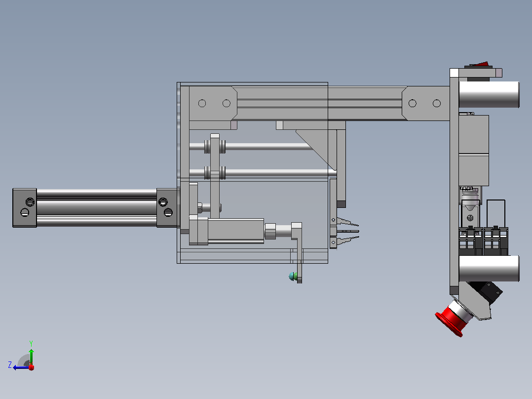Select the upper white cylindrical handle
Screen dimensions: 532x399
tap(489, 95)
